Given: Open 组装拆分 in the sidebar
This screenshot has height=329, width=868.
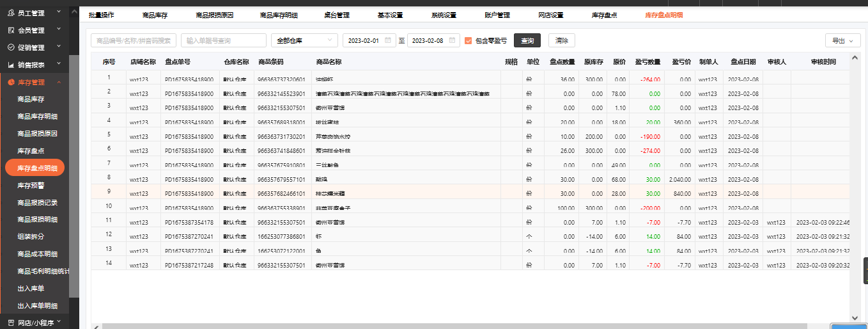Looking at the screenshot, I should [x=31, y=237].
